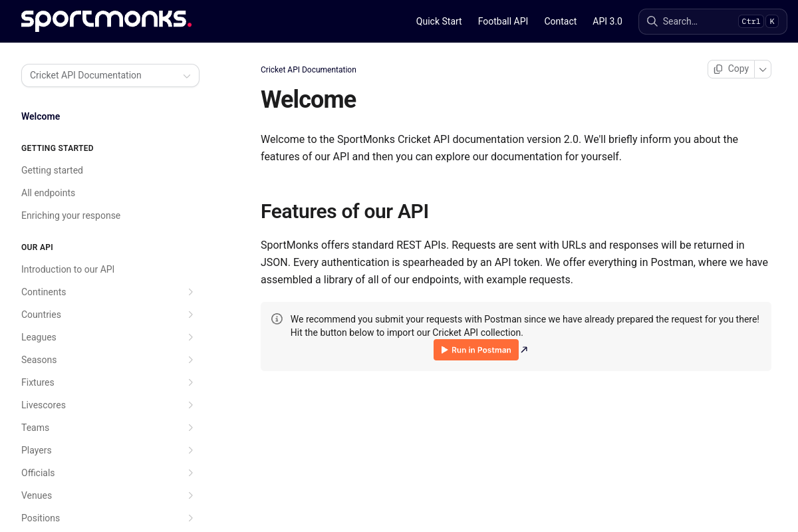This screenshot has height=532, width=798.
Task: Click the Run in Postman button
Action: tap(476, 350)
